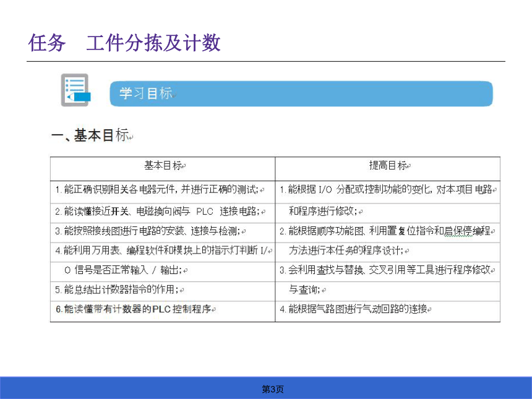Click the cell 与查询

pyautogui.click(x=387, y=291)
